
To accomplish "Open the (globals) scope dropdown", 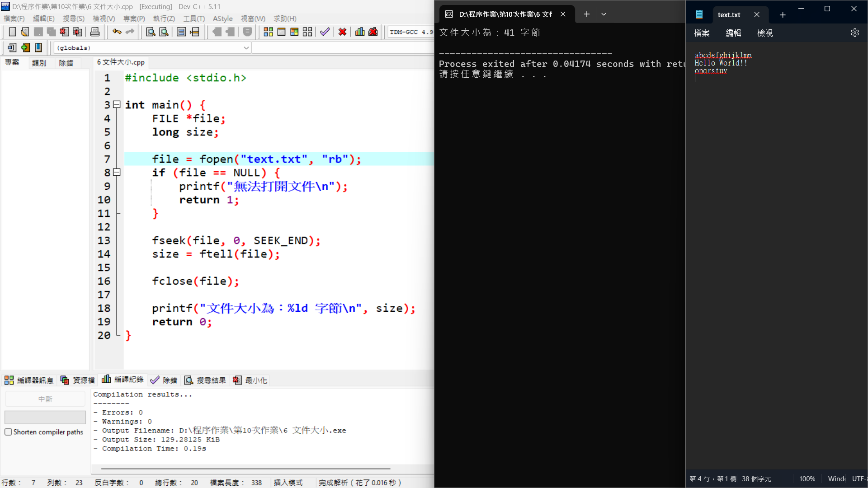I will (x=246, y=48).
